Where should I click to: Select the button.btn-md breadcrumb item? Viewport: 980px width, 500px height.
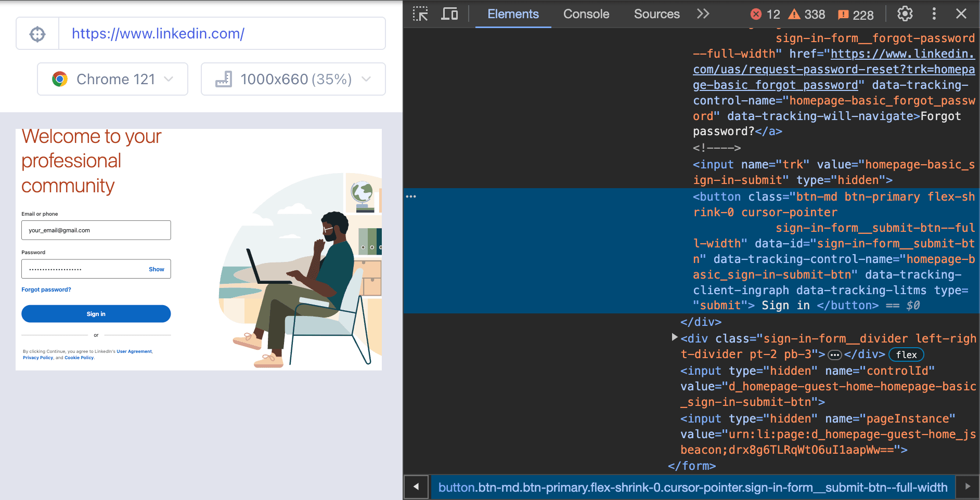(x=692, y=488)
